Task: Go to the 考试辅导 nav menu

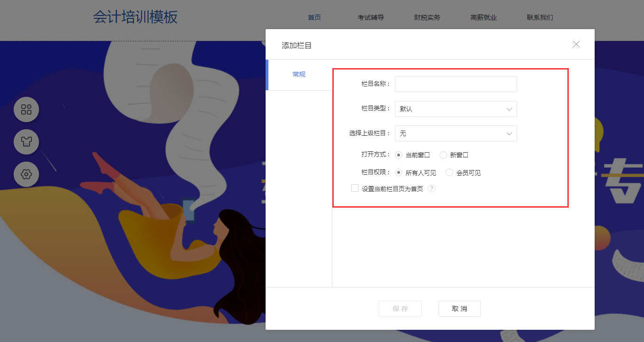Action: pyautogui.click(x=371, y=18)
